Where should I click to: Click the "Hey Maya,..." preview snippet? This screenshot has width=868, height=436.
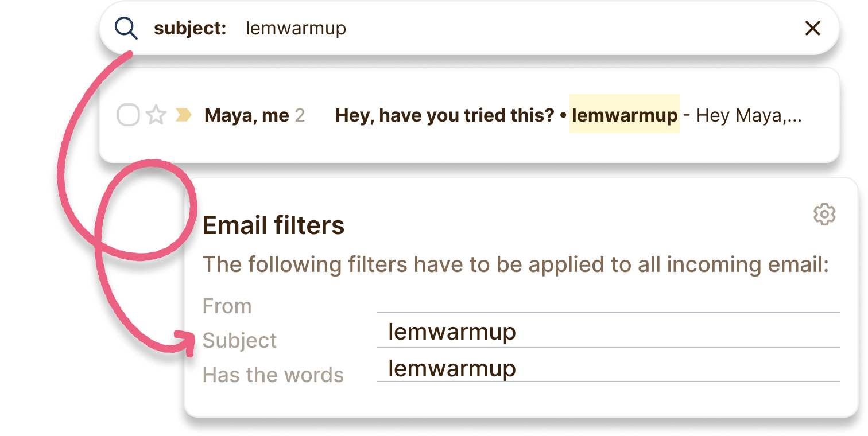749,116
